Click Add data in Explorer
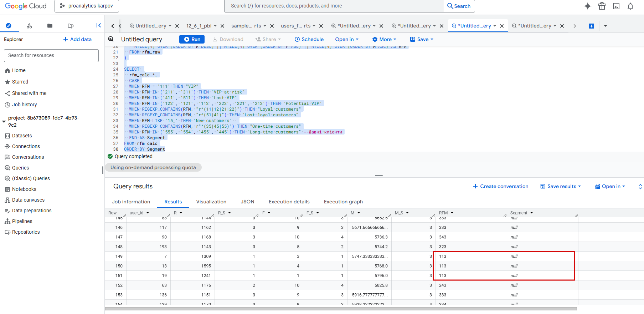This screenshot has height=314, width=644. point(77,39)
